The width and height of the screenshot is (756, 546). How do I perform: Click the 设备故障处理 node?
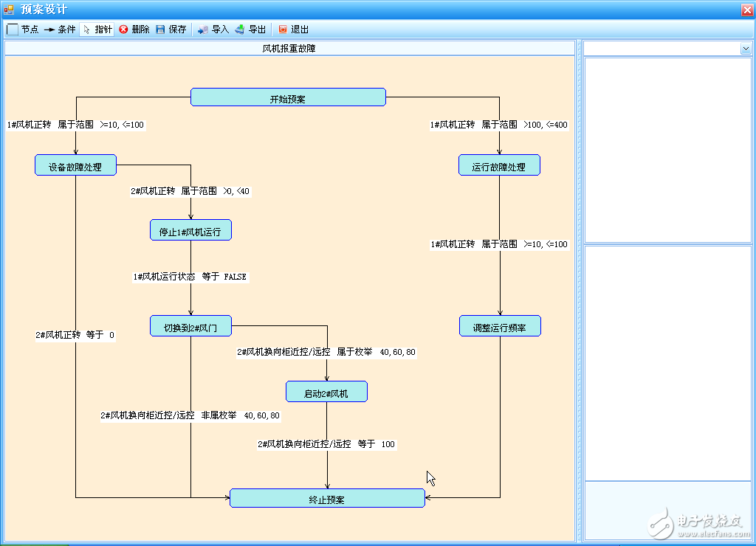coord(75,165)
